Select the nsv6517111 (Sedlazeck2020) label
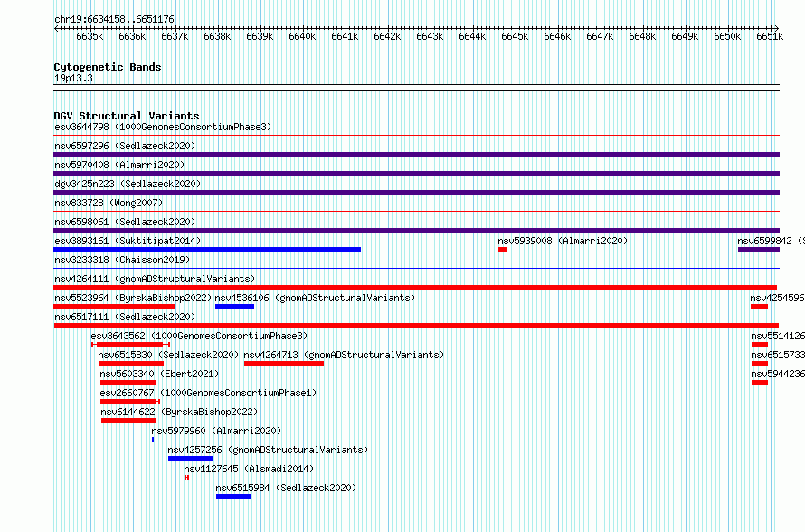Image resolution: width=805 pixels, height=532 pixels. [x=125, y=317]
